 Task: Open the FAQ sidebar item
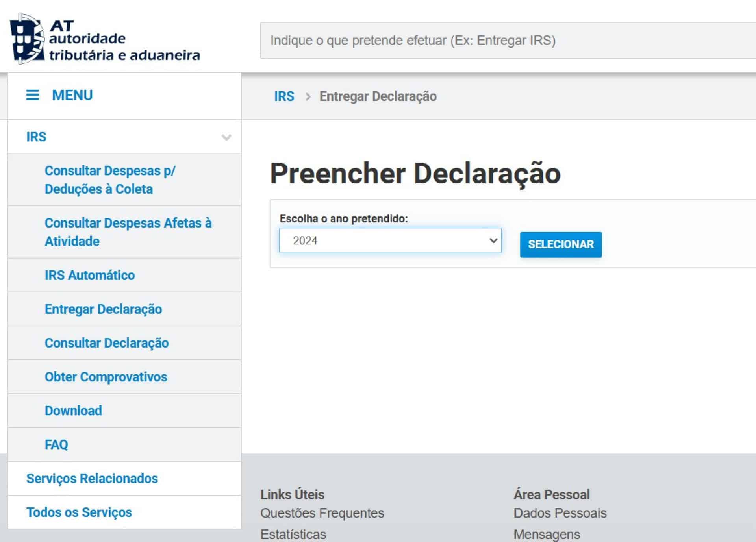[x=56, y=444]
